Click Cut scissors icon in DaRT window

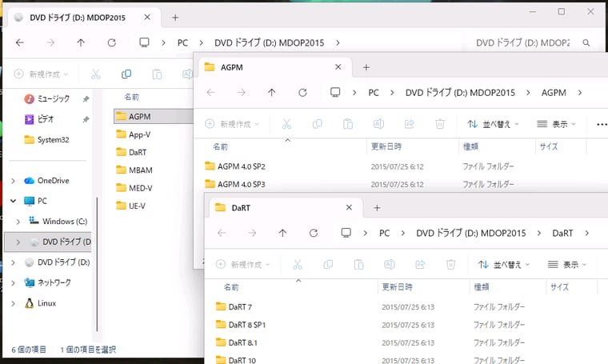click(298, 265)
